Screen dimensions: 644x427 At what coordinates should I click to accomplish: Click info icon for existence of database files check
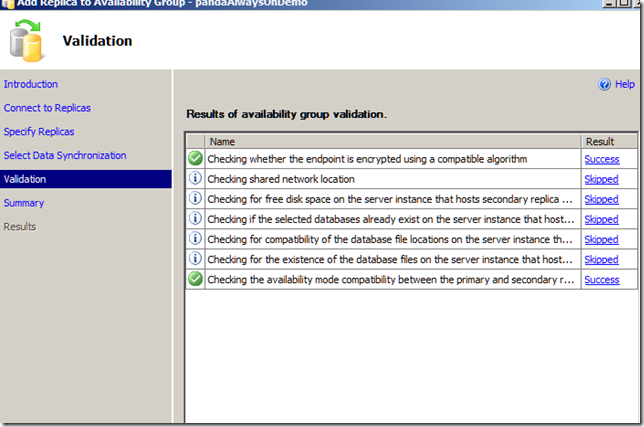coord(196,259)
